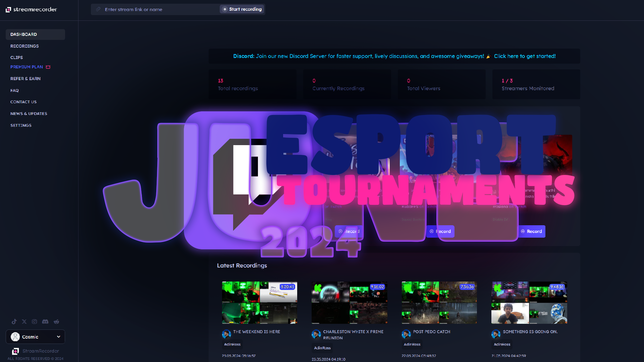Click 8:20:41 duration badge
Image resolution: width=644 pixels, height=362 pixels.
click(287, 287)
